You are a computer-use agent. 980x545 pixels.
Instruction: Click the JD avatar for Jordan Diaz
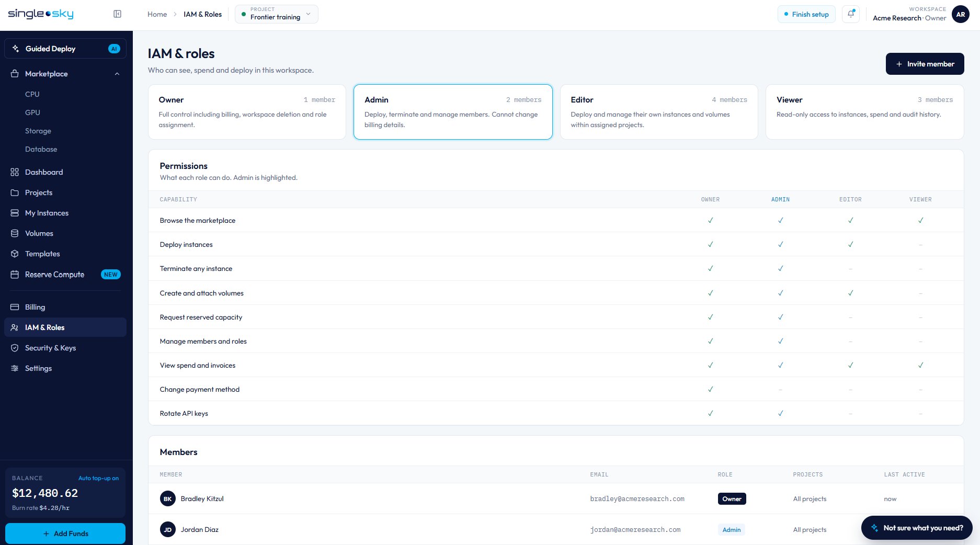click(168, 529)
